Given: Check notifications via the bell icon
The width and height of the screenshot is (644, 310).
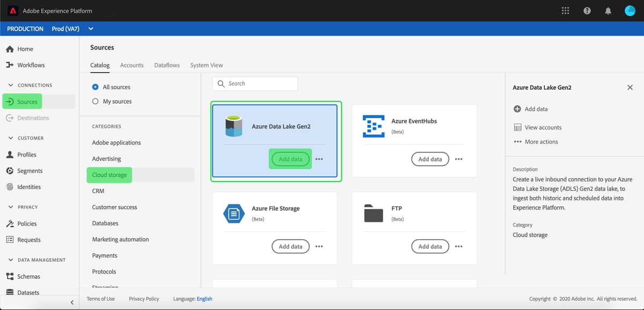Looking at the screenshot, I should 608,10.
